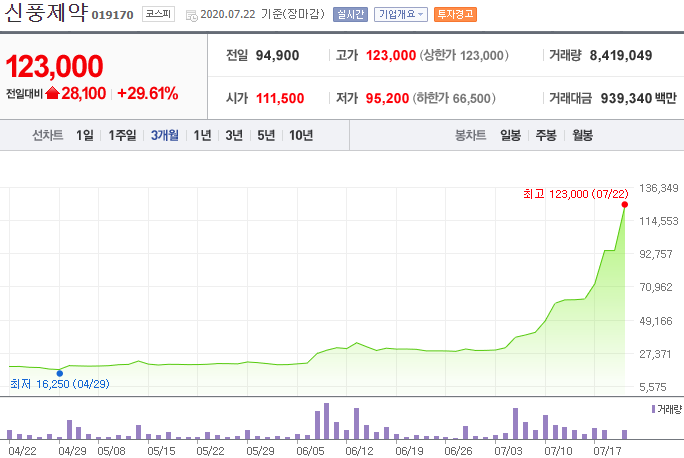Screen dimensions: 684x458
Task: Click the x-axis date 04/22
Action: 22,451
